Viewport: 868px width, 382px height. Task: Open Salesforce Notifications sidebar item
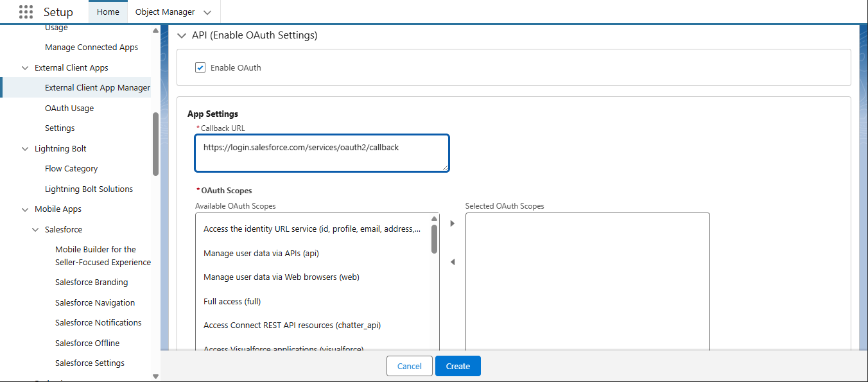98,323
